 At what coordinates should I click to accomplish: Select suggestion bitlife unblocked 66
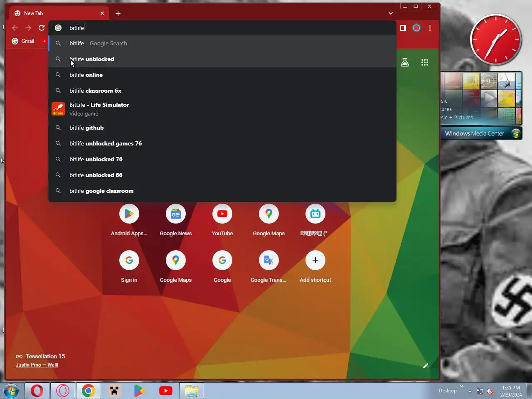[x=222, y=175]
